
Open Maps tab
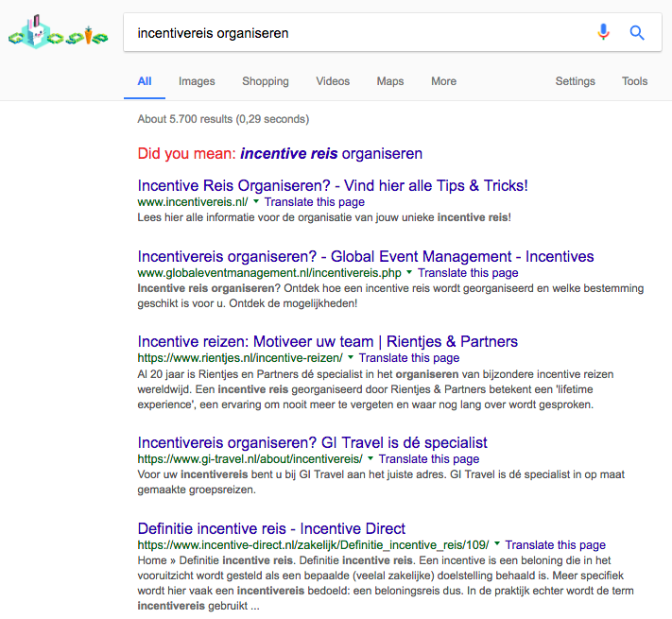pos(390,81)
